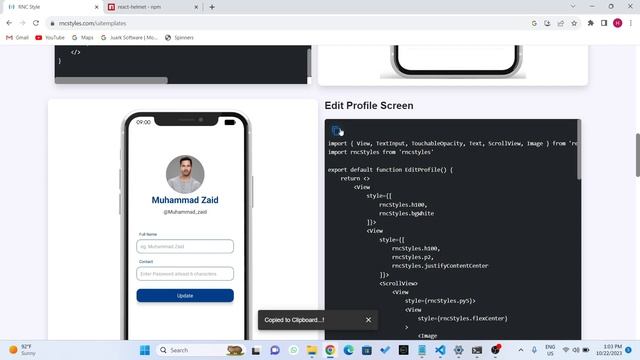Viewport: 640px width, 360px height.
Task: Open Task View from the taskbar
Action: tap(256, 350)
